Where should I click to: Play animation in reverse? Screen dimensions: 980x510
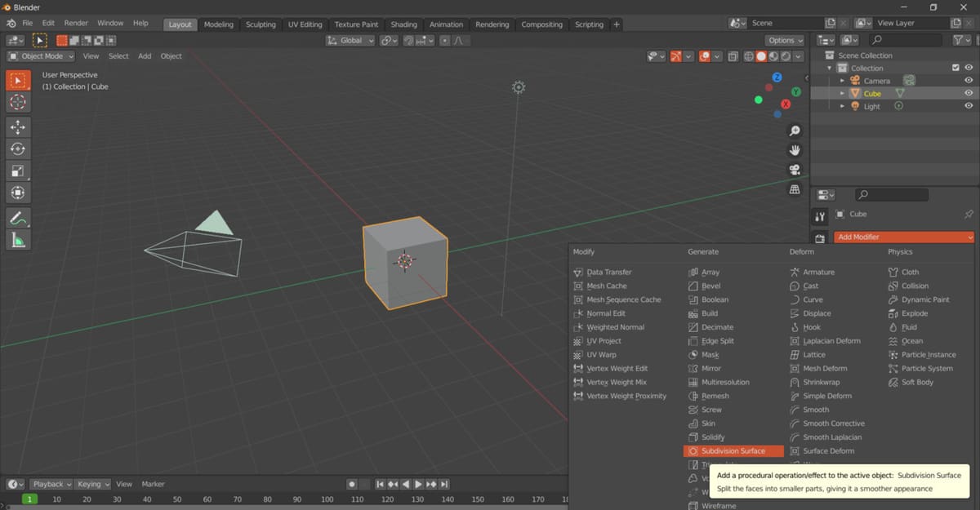(x=406, y=484)
